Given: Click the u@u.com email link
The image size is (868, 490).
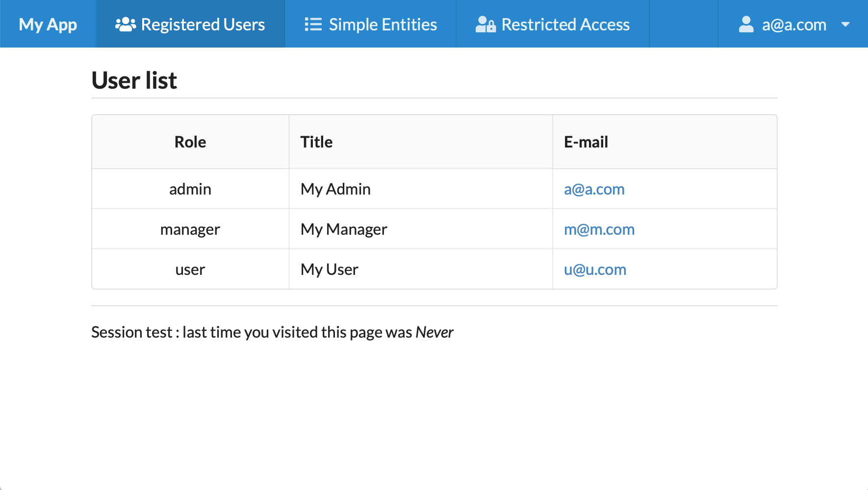Looking at the screenshot, I should (x=595, y=269).
